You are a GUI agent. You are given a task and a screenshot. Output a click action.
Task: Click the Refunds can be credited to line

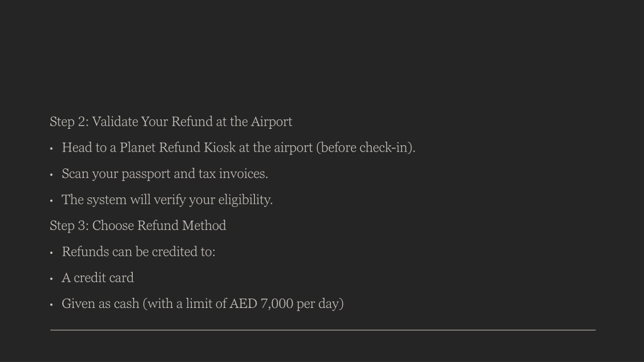[x=138, y=251]
